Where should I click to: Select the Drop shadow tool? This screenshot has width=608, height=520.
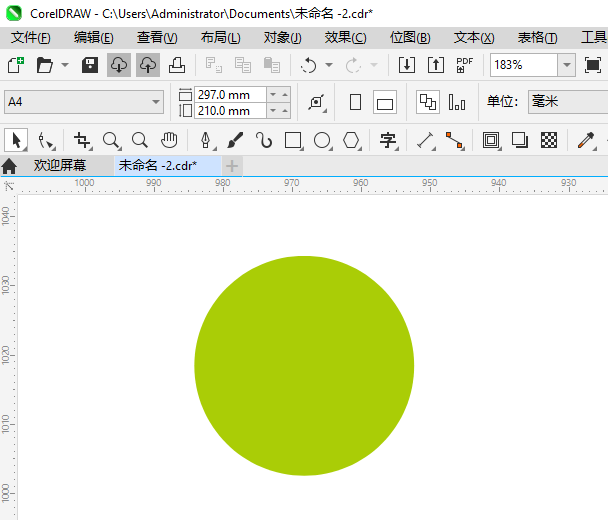click(520, 140)
